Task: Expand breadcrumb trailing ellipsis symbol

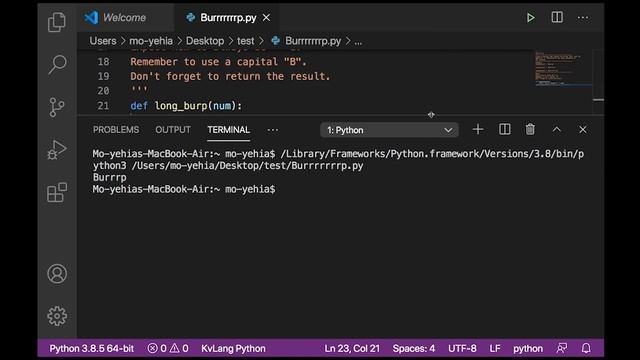Action: [x=358, y=41]
